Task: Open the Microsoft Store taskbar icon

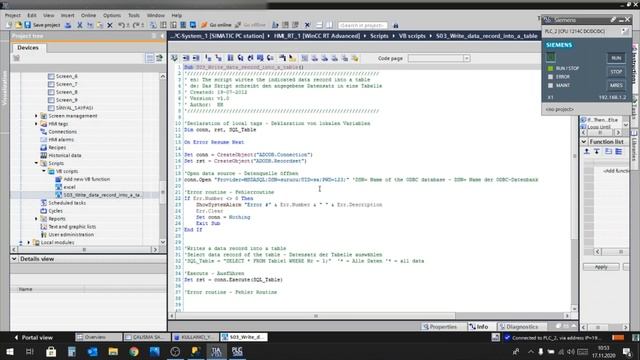Action: click(51, 351)
